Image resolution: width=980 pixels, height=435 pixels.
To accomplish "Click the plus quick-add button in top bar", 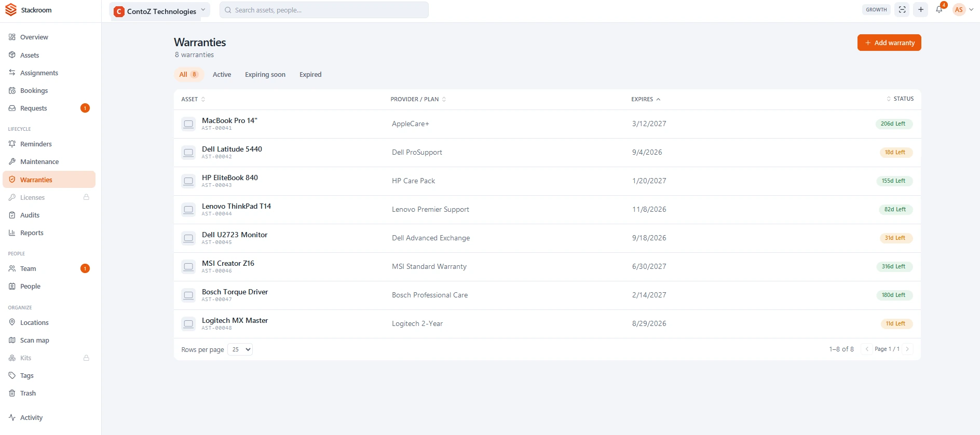I will click(921, 9).
